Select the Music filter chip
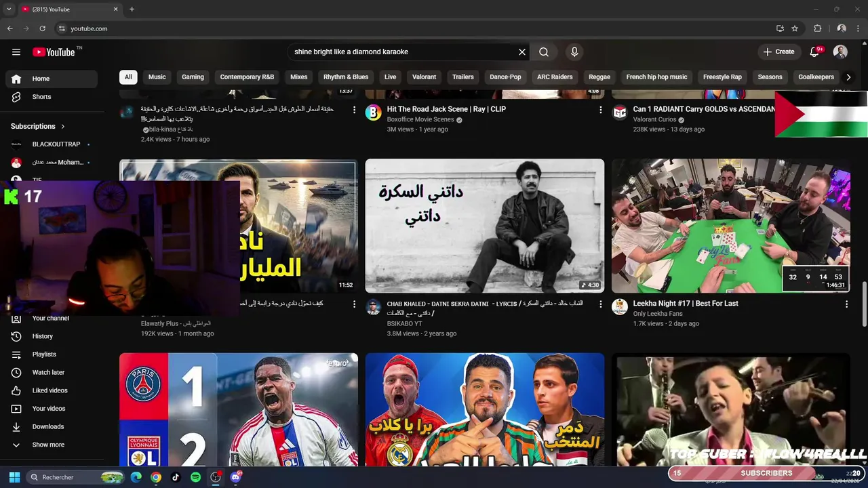Viewport: 868px width, 488px height. (x=157, y=77)
